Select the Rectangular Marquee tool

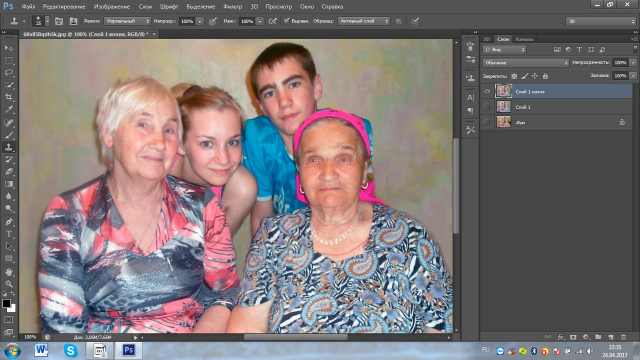(9, 61)
